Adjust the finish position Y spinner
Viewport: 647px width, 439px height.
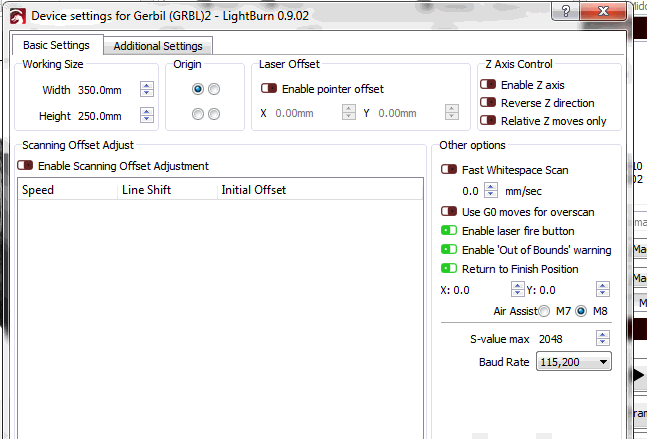[x=603, y=289]
